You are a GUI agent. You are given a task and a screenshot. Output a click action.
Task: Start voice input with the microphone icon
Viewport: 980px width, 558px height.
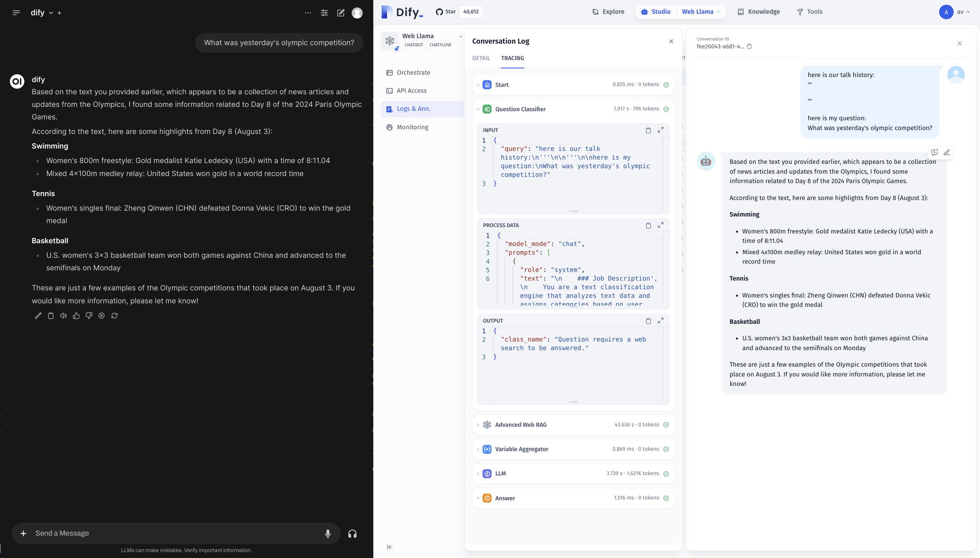click(328, 533)
